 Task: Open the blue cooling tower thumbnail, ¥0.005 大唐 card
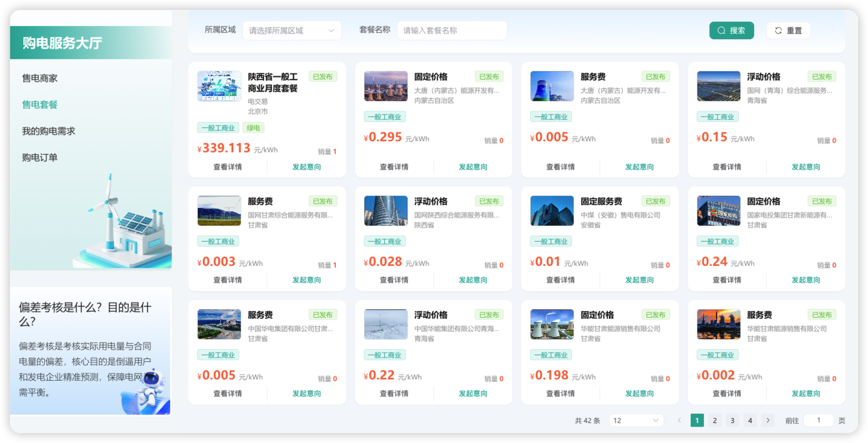point(552,86)
